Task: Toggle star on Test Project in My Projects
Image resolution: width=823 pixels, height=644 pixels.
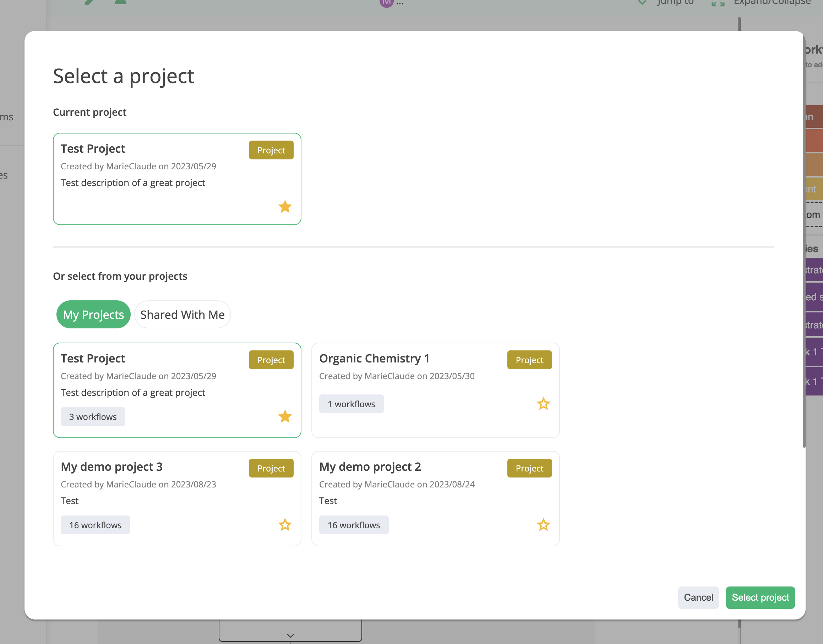Action: (x=285, y=417)
